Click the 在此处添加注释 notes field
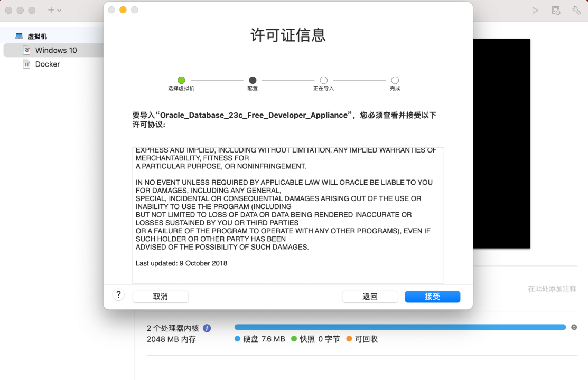Screen dimensions: 588x380 (552, 289)
